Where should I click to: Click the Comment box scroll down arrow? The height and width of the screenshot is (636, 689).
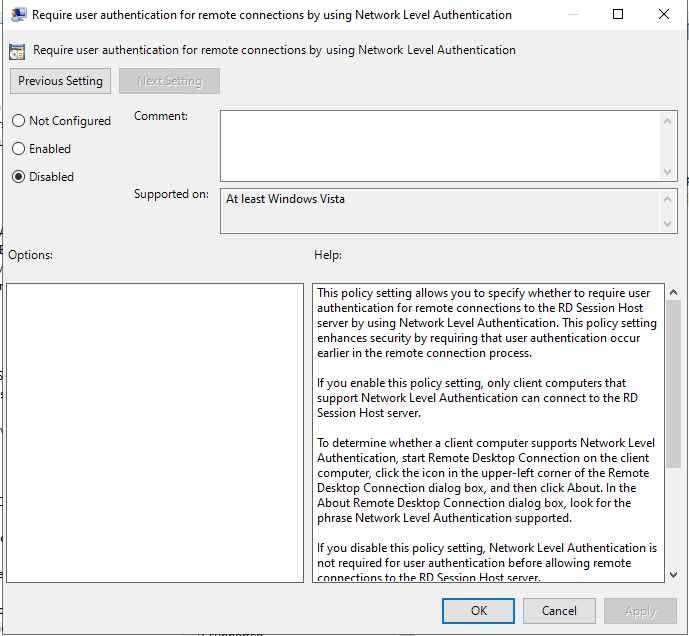click(669, 171)
